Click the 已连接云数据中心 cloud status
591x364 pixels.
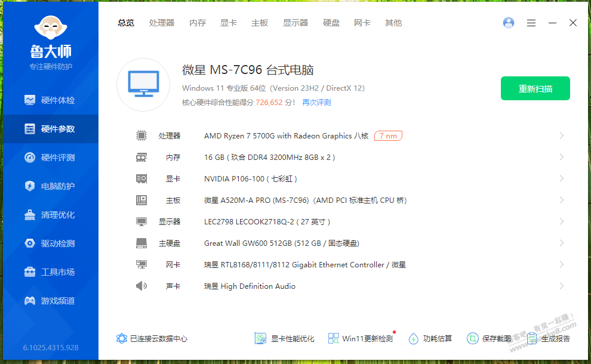point(152,338)
